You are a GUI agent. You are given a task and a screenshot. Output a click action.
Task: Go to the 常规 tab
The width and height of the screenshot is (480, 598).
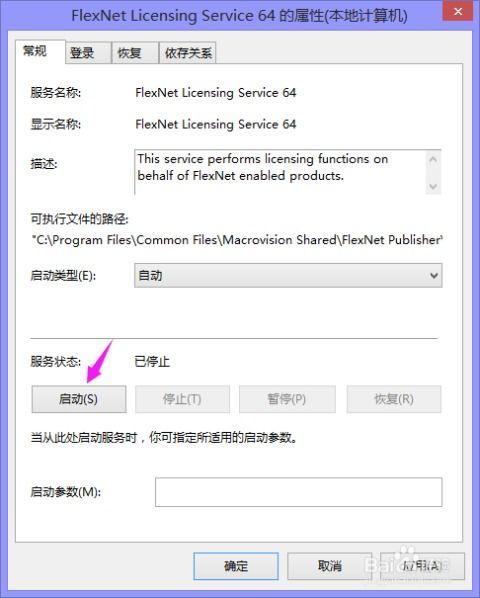click(x=40, y=51)
